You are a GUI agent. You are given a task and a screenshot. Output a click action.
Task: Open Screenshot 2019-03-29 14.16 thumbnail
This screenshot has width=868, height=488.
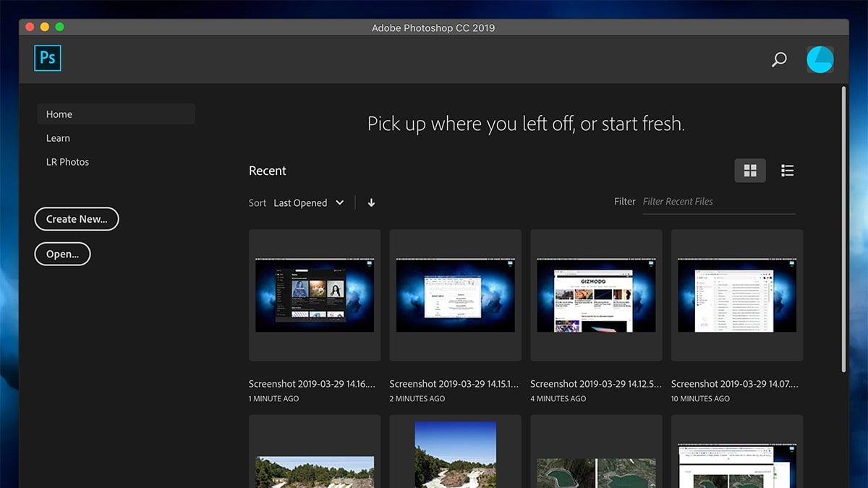point(314,295)
